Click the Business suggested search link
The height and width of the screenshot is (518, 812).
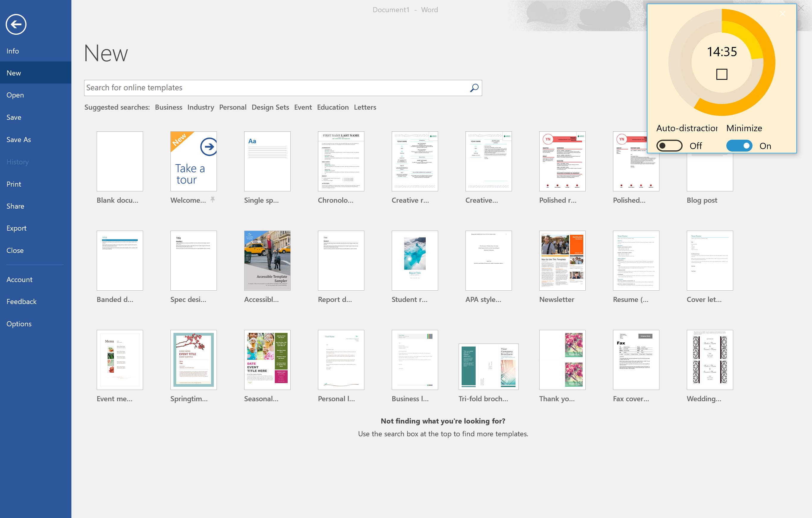168,107
